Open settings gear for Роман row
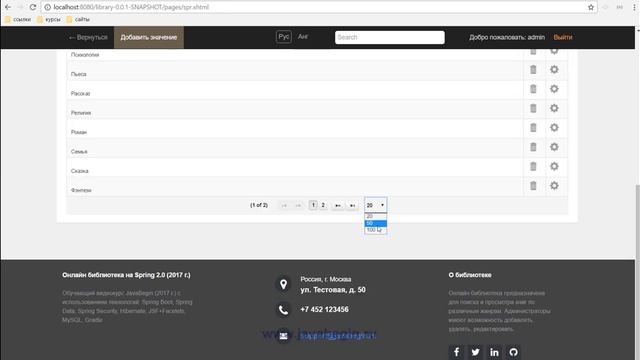The width and height of the screenshot is (640, 360). click(x=554, y=127)
